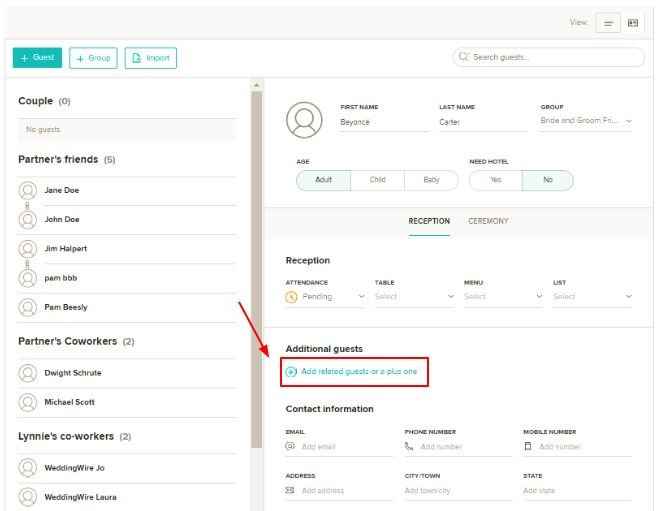
Task: Click Jim Halpert's avatar icon
Action: click(28, 249)
